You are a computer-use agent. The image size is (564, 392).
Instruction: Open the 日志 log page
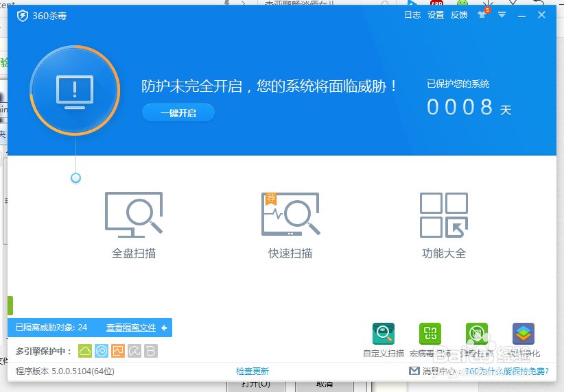412,15
